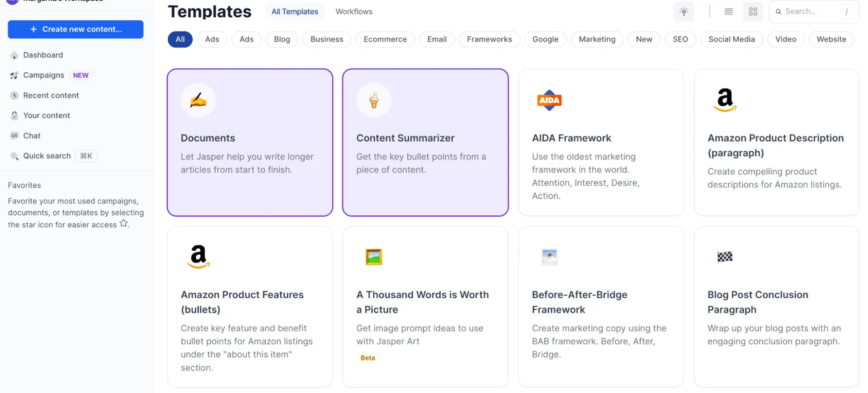868x393 pixels.
Task: Open Chat from sidebar
Action: pyautogui.click(x=32, y=136)
